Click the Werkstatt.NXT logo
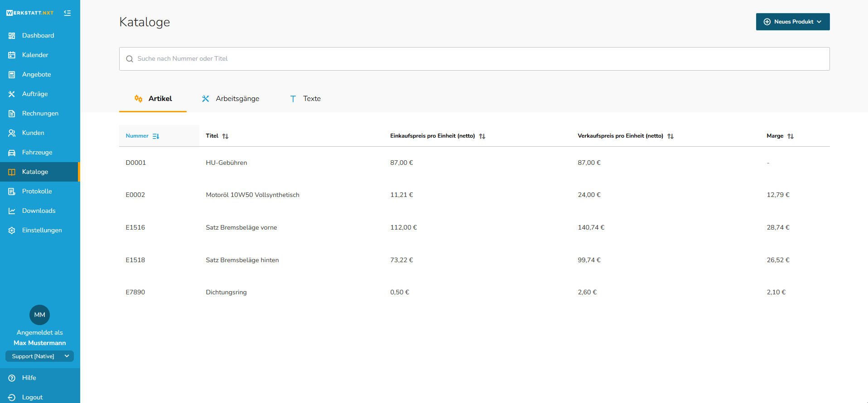 point(30,13)
